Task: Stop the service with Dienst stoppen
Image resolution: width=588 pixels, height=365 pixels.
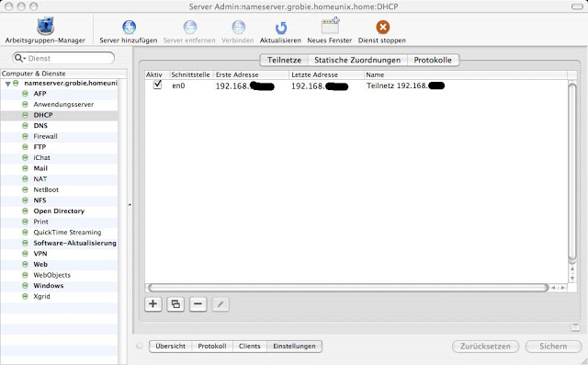Action: (382, 27)
